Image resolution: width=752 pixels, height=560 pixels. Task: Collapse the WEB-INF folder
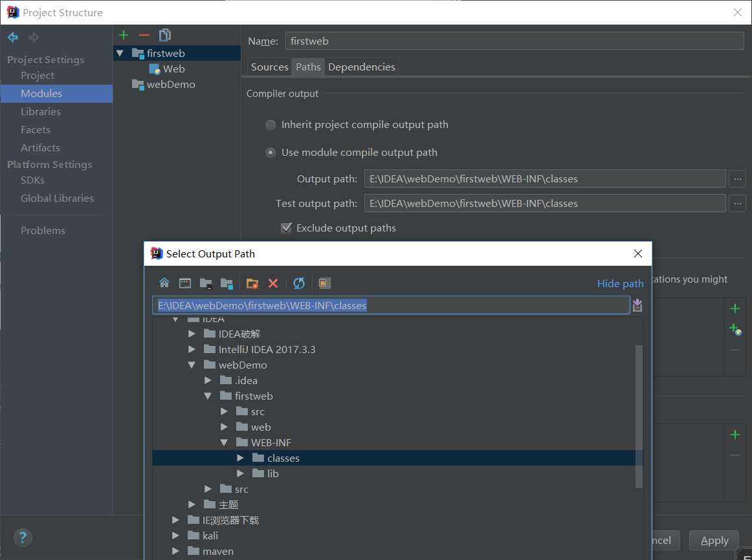[x=224, y=443]
